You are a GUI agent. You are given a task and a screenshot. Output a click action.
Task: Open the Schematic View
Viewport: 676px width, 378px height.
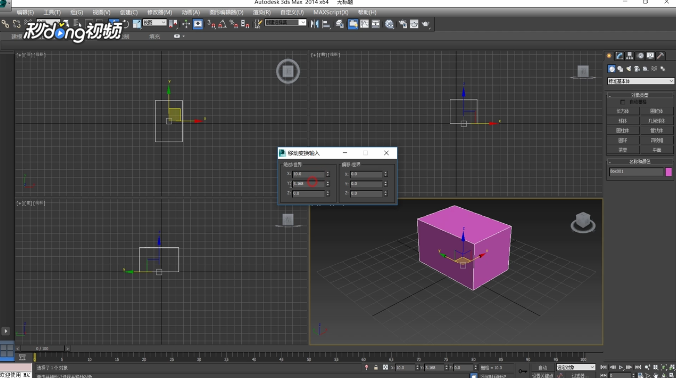click(376, 24)
